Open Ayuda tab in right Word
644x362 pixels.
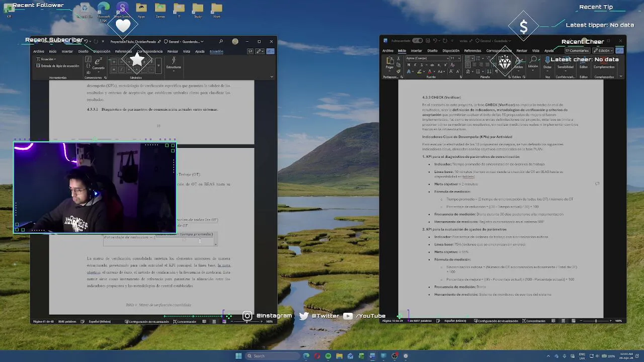549,51
